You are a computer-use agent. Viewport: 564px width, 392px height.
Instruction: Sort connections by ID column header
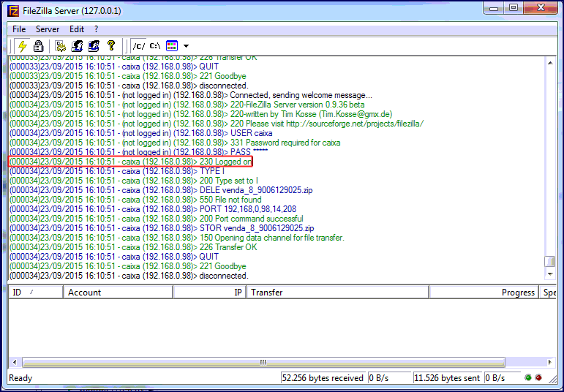point(36,293)
